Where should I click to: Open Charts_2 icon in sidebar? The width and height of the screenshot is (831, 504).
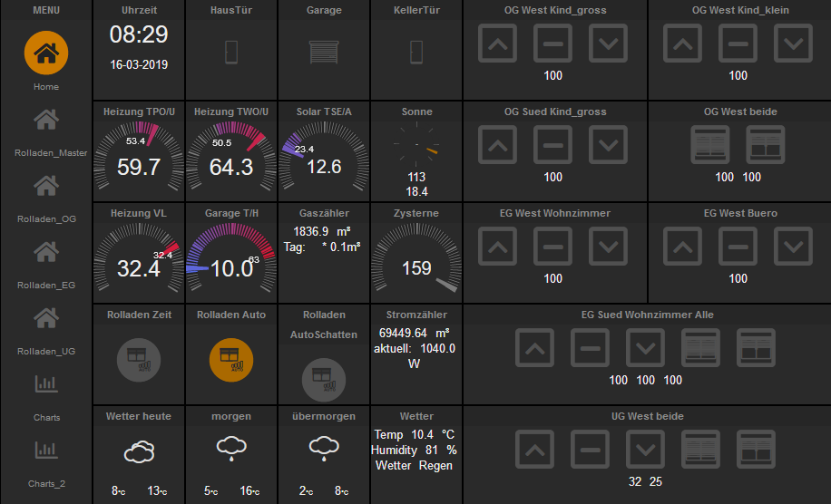[46, 451]
